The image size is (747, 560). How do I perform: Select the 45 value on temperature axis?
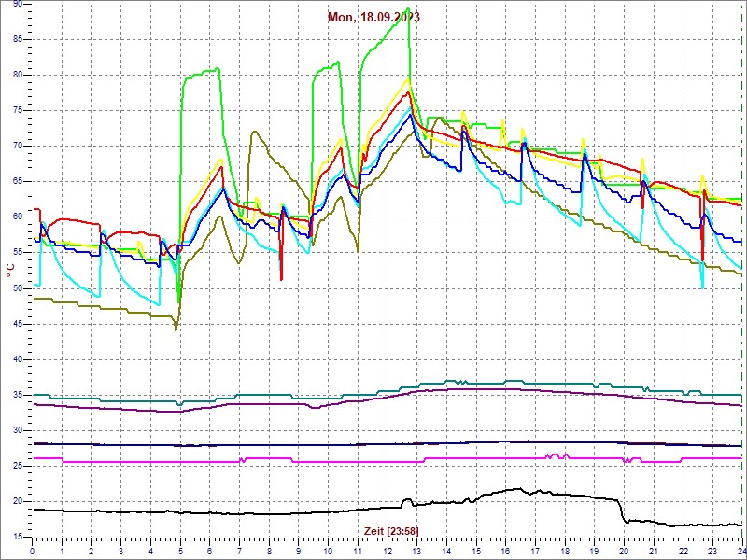pos(18,324)
